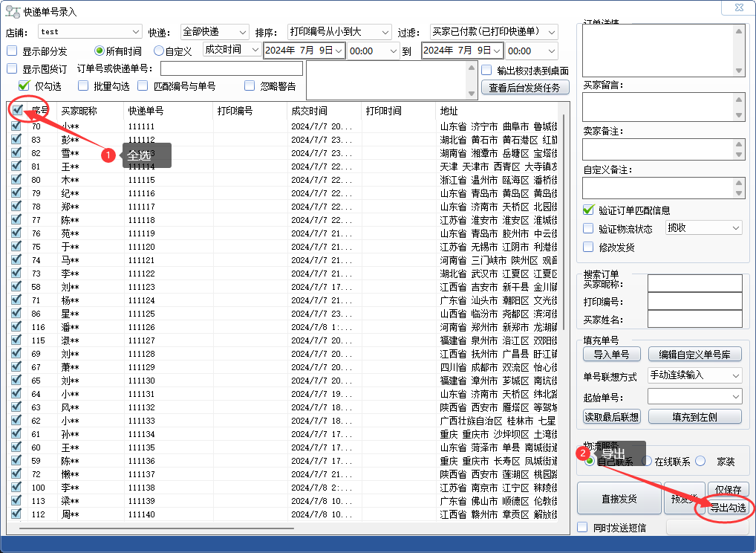Viewport: 756px width, 553px height.
Task: Open the 揽收 logistics status dropdown
Action: click(703, 227)
